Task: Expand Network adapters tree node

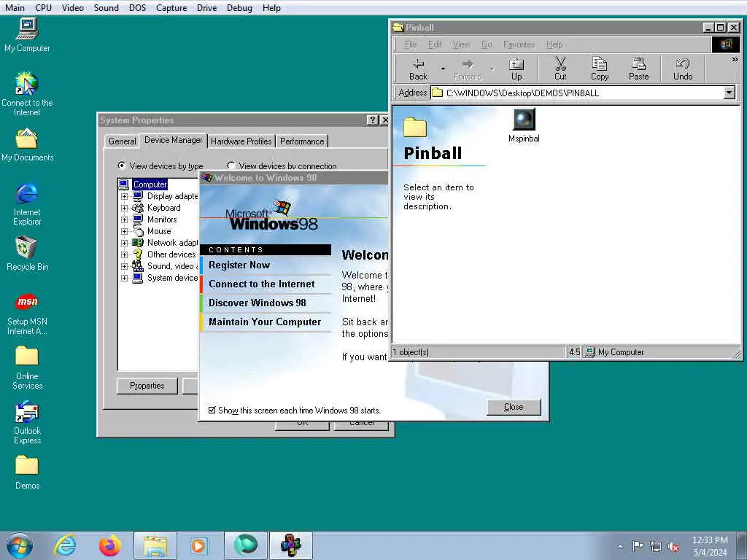Action: [x=124, y=243]
